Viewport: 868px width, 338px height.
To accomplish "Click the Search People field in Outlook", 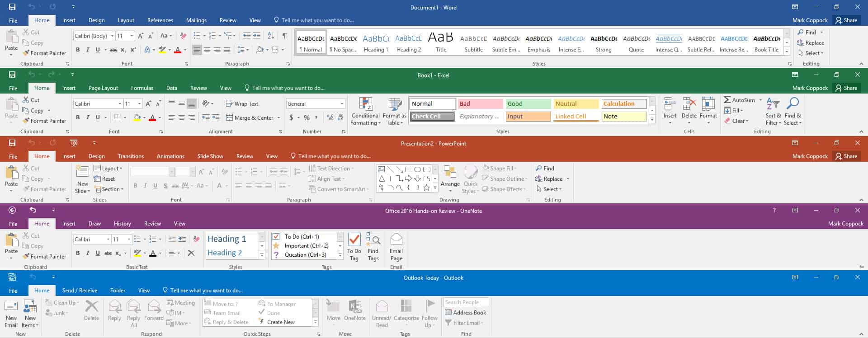I will coord(466,302).
